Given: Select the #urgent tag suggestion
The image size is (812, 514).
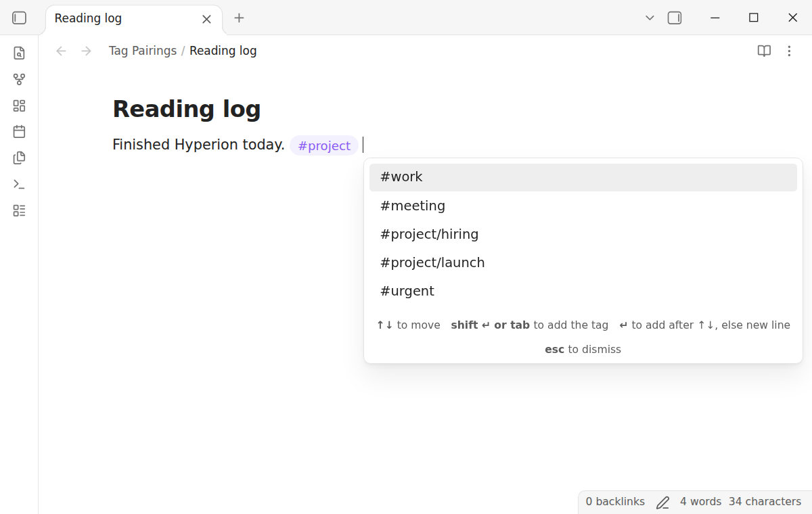Looking at the screenshot, I should (x=583, y=291).
